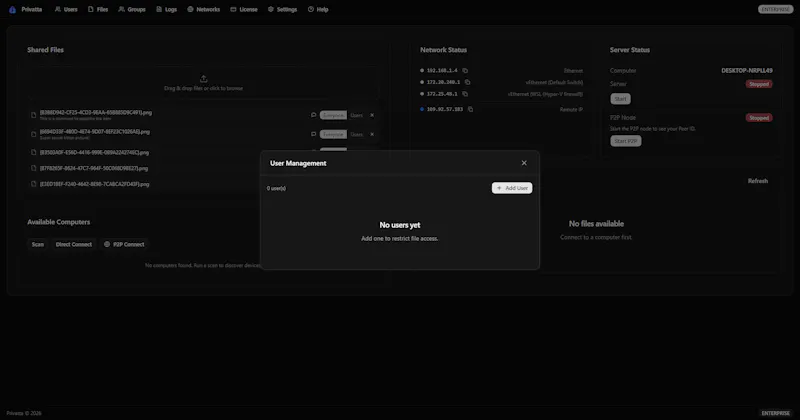The image size is (800, 420).
Task: Select the E3503A0F png file name
Action: coord(94,153)
